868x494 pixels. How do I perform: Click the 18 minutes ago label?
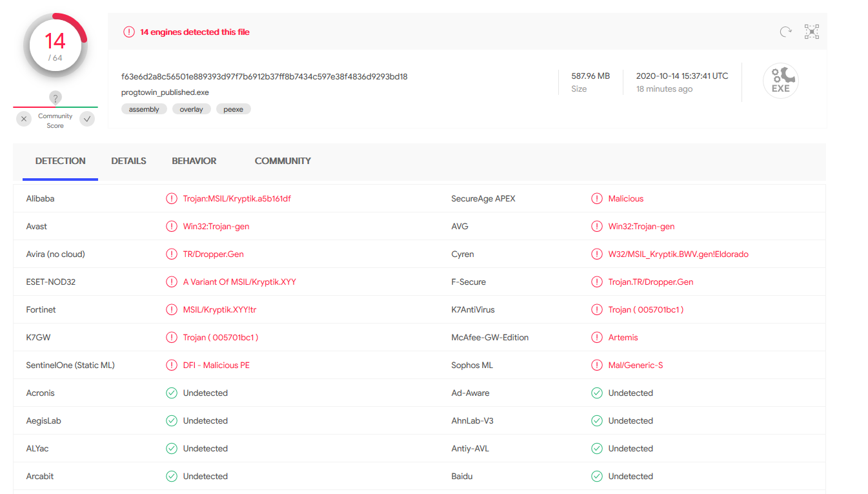coord(664,89)
